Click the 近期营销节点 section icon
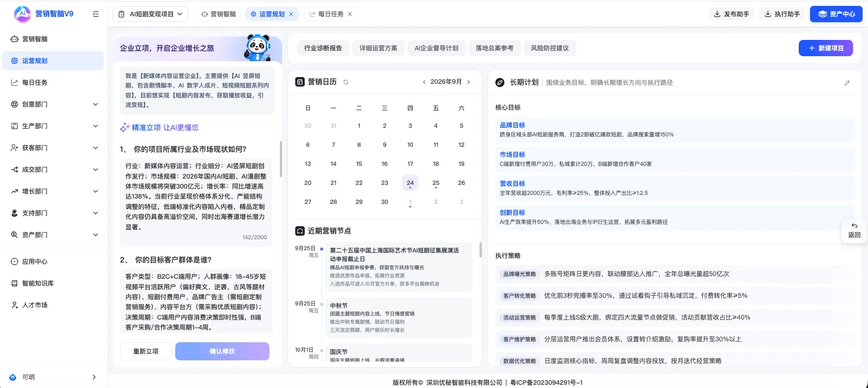 click(300, 231)
